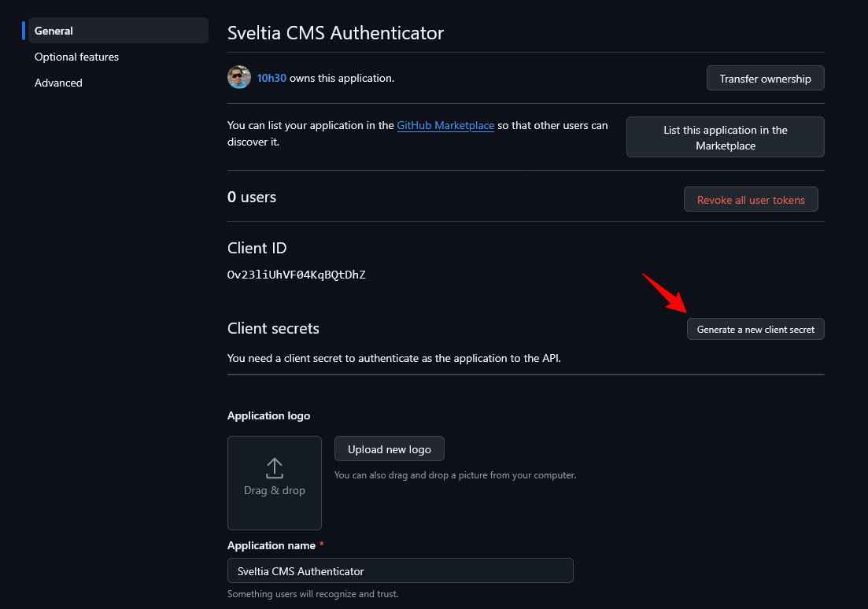Click the 0 users heading

(x=251, y=197)
